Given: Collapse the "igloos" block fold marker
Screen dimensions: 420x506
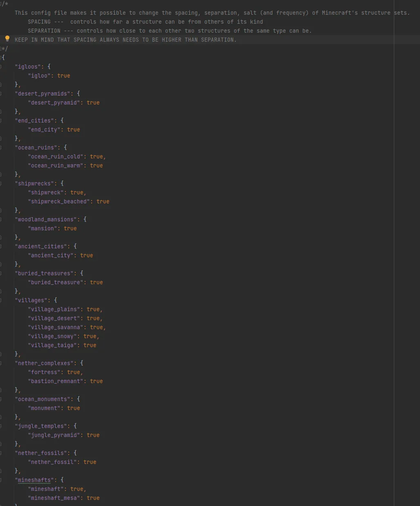Looking at the screenshot, I should click(x=1, y=67).
